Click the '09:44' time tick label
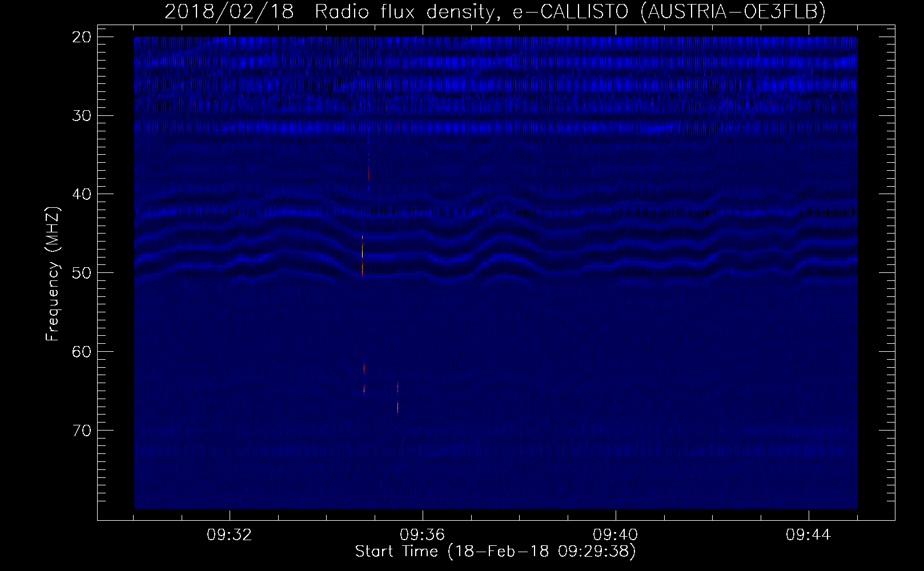The image size is (924, 571). 809,535
